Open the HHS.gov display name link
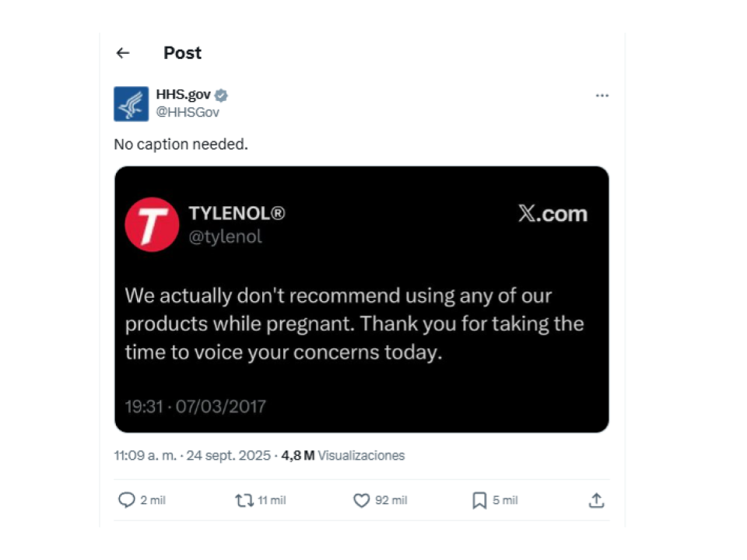747x560 pixels. click(183, 95)
